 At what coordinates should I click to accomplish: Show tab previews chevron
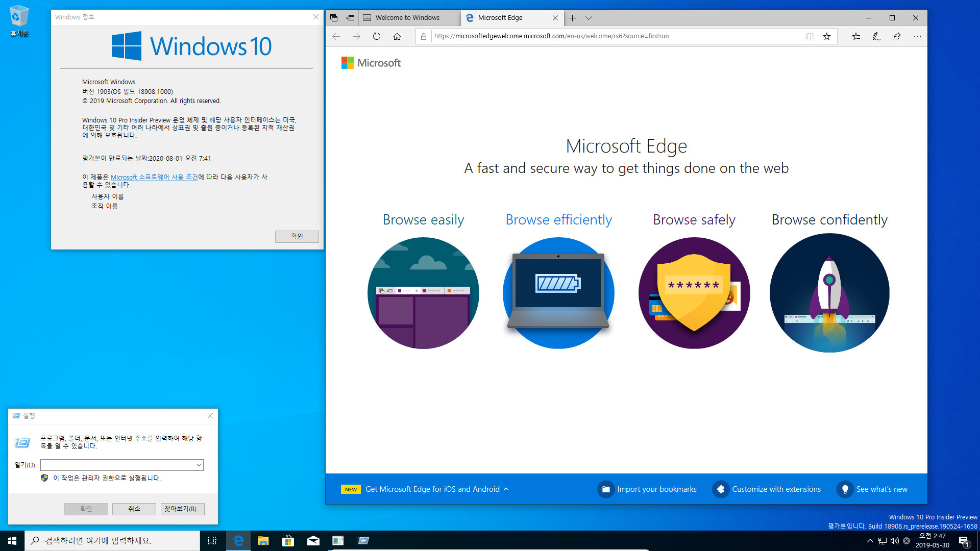point(589,18)
